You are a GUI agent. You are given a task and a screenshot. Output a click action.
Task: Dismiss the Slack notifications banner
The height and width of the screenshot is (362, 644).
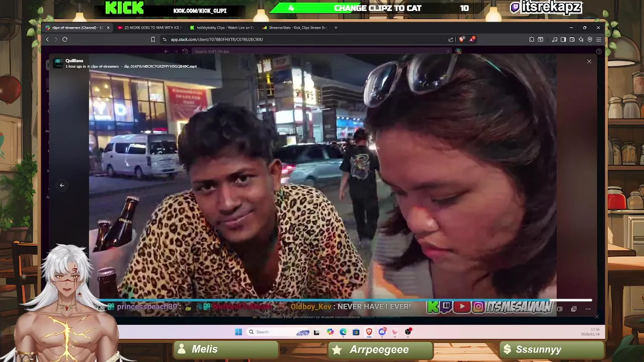pyautogui.click(x=597, y=317)
